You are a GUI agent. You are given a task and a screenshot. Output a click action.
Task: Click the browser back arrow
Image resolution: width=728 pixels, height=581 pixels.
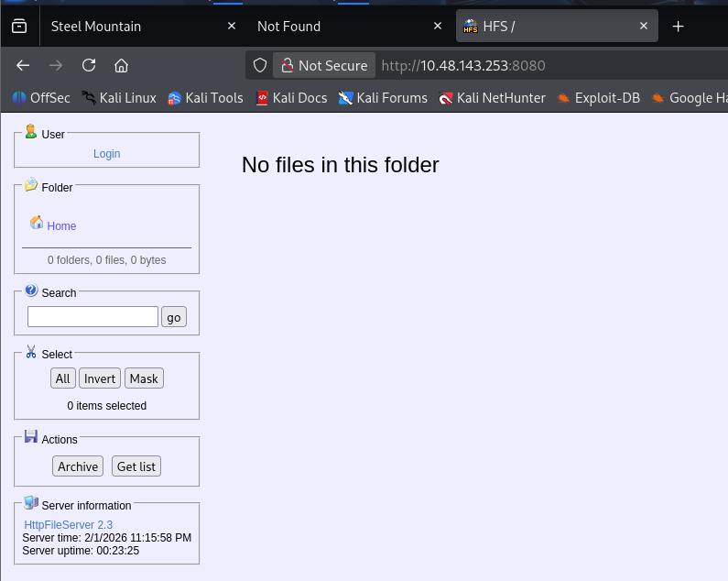coord(23,65)
